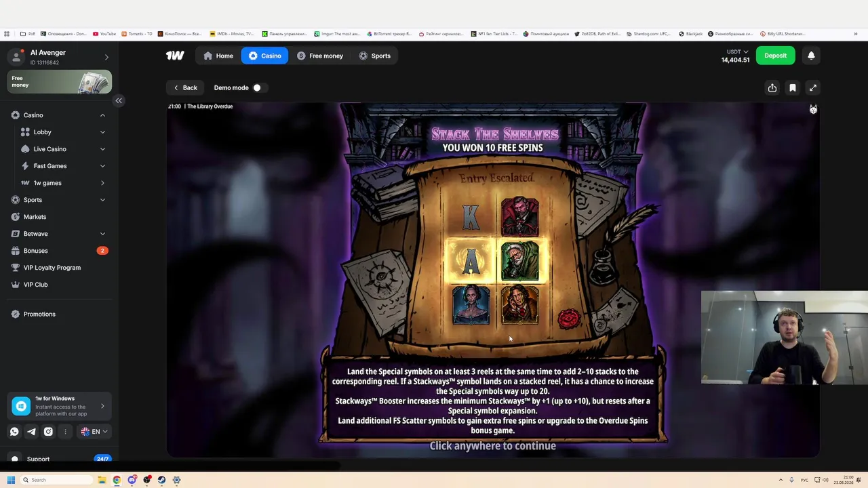Expand the 1w games submenu
The height and width of the screenshot is (488, 868).
click(102, 183)
